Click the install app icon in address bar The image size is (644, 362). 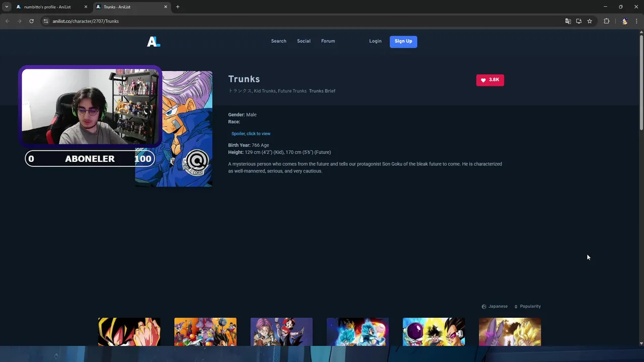pos(579,21)
